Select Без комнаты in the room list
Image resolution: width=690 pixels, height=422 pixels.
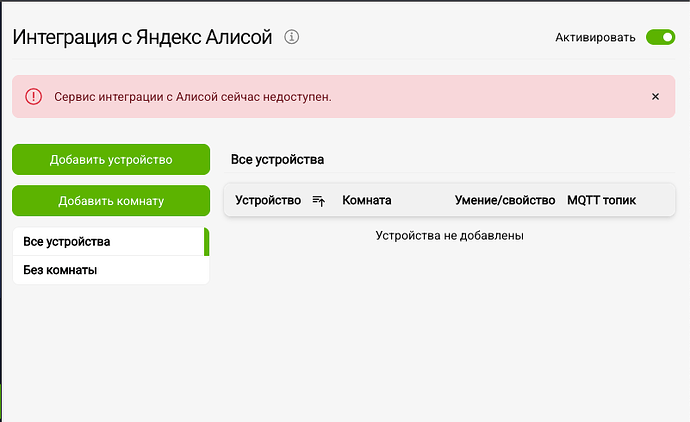(x=111, y=270)
